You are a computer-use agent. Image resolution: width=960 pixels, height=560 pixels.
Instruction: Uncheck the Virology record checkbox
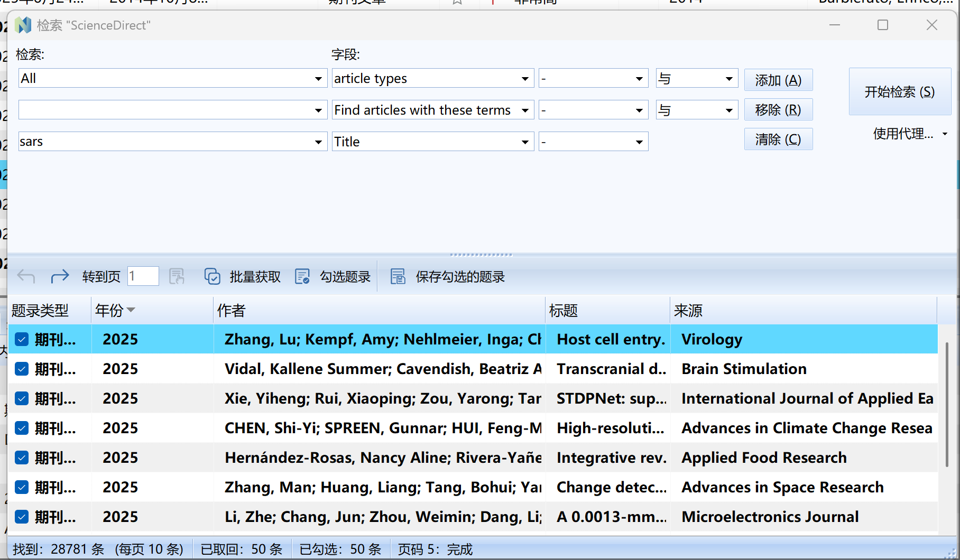22,339
